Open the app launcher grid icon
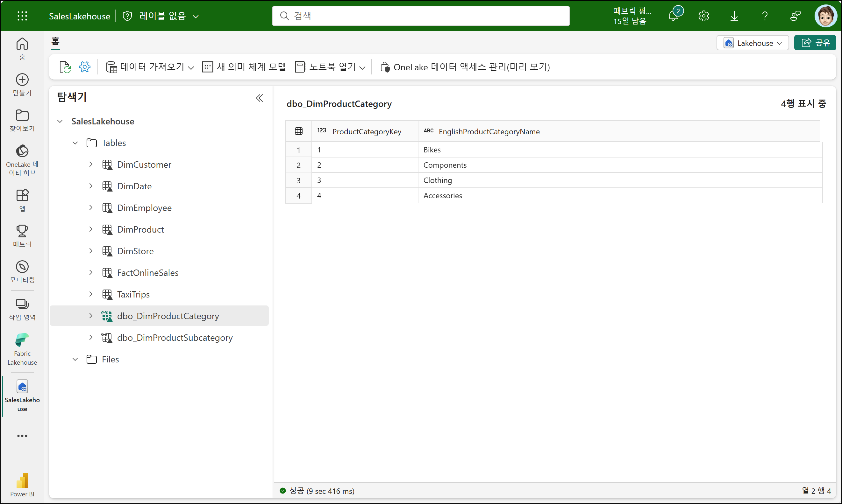Viewport: 842px width, 504px height. tap(22, 16)
